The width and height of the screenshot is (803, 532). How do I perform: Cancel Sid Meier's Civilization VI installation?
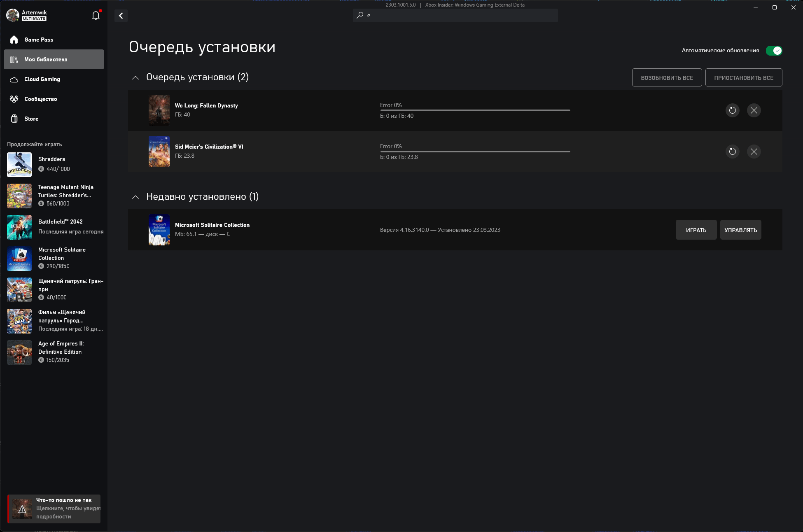pyautogui.click(x=754, y=151)
